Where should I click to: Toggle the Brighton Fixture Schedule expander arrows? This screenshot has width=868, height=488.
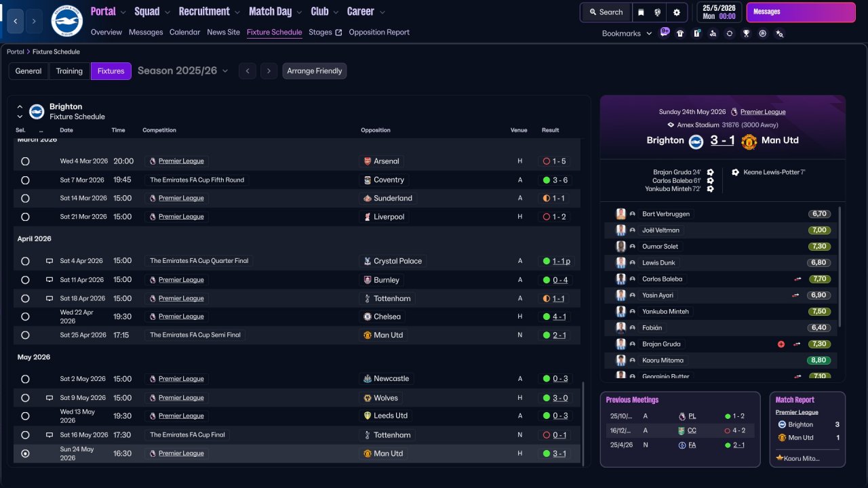(20, 111)
